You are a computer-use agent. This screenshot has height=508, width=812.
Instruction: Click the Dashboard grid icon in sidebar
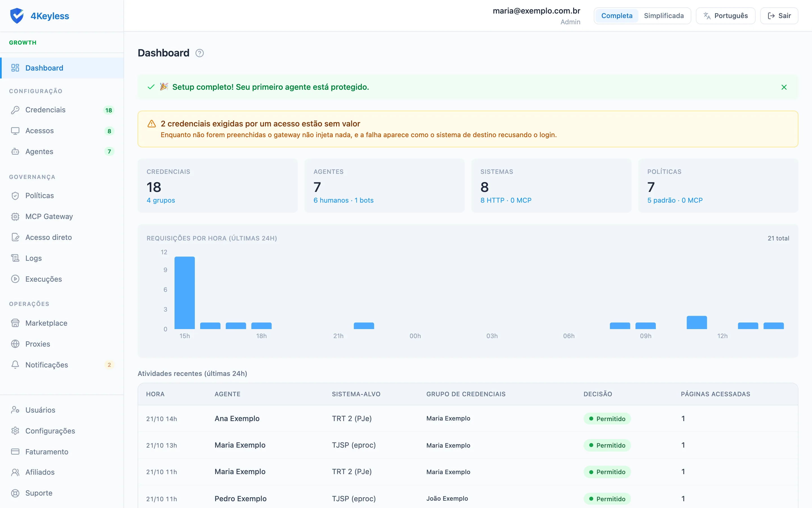[x=15, y=68]
